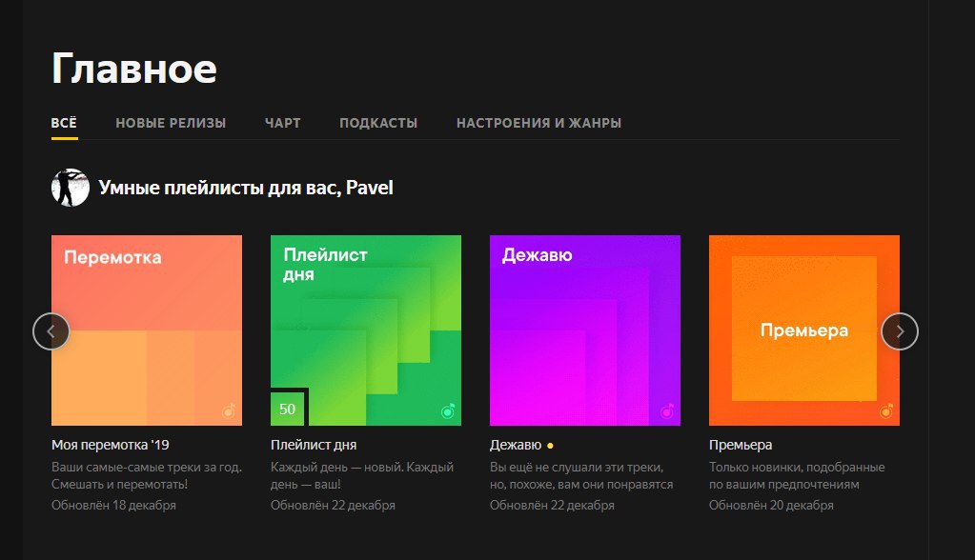Show previous playlists with left arrow

[51, 331]
